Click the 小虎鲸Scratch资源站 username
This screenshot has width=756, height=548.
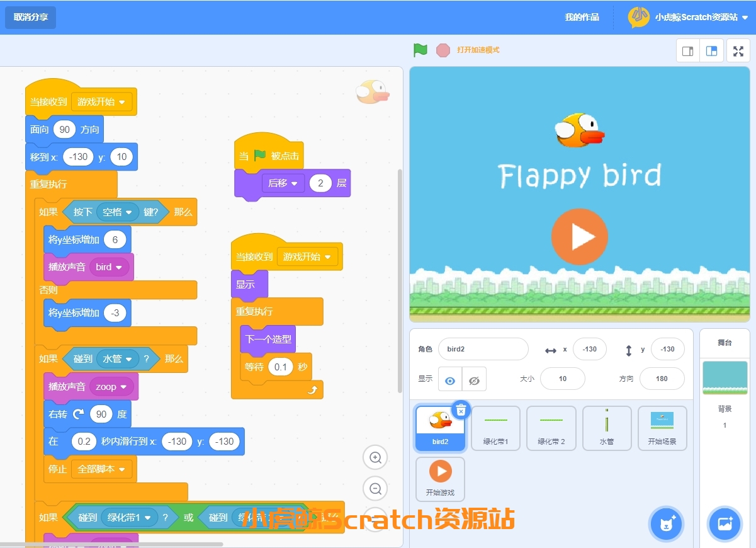(x=696, y=18)
